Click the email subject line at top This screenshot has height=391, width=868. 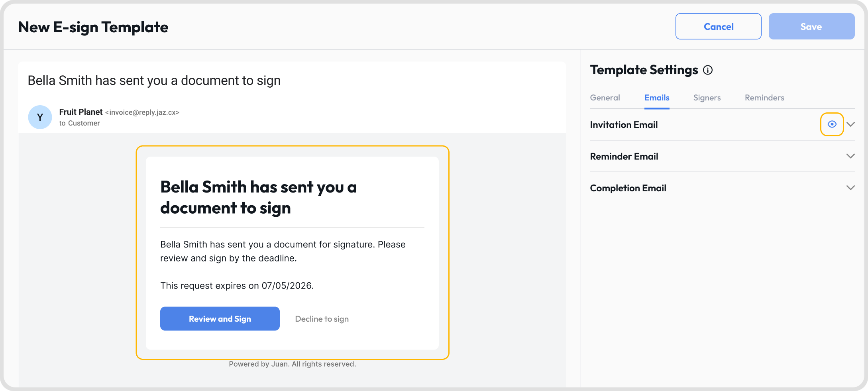(x=154, y=81)
